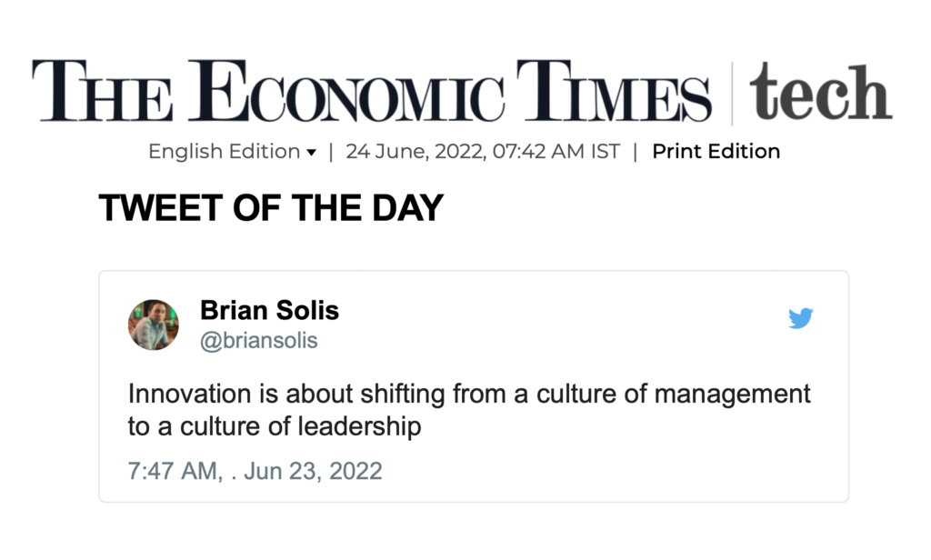The width and height of the screenshot is (931, 560).
Task: Open the tech section logo
Action: click(x=819, y=94)
